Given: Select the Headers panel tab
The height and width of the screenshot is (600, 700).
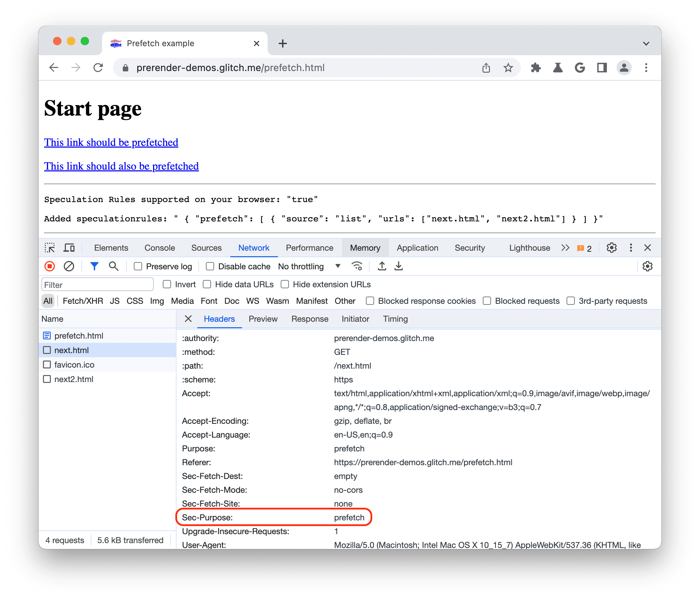Looking at the screenshot, I should click(219, 319).
